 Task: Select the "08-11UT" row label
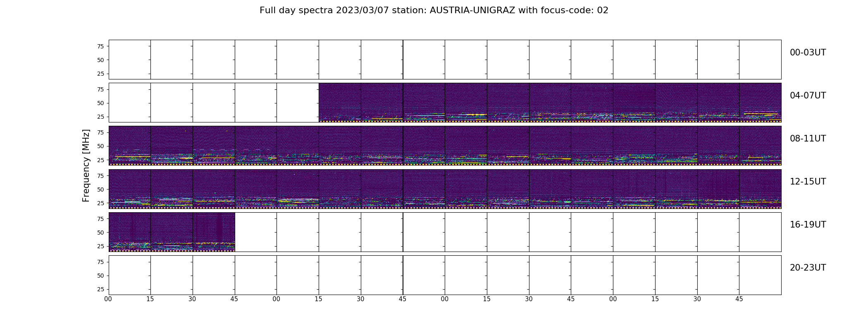(x=808, y=139)
